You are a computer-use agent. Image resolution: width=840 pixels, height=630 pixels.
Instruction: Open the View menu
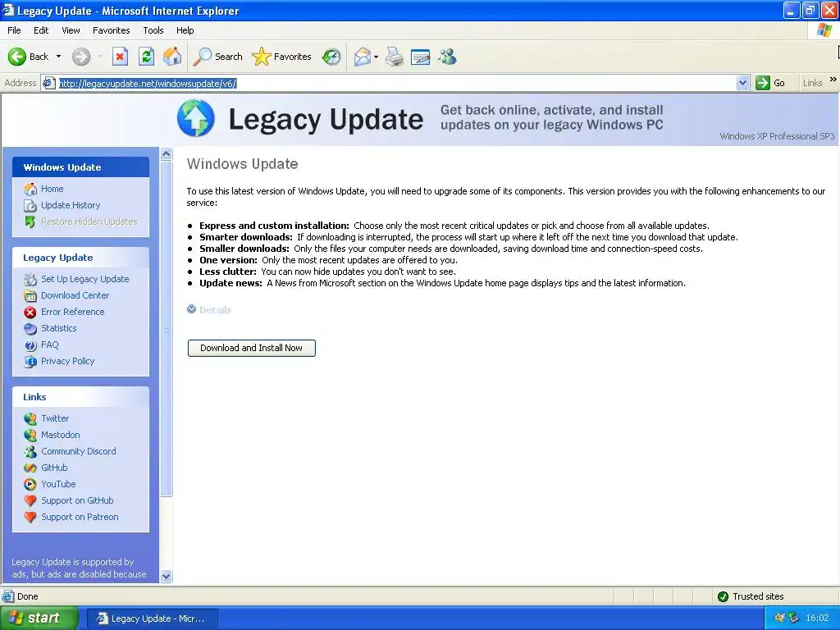click(x=71, y=30)
